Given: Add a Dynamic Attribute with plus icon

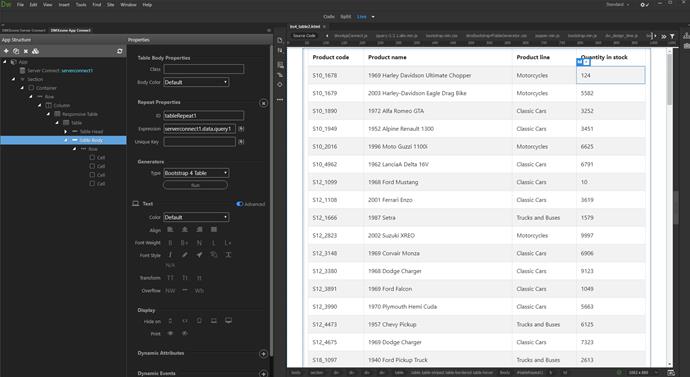Looking at the screenshot, I should (263, 354).
